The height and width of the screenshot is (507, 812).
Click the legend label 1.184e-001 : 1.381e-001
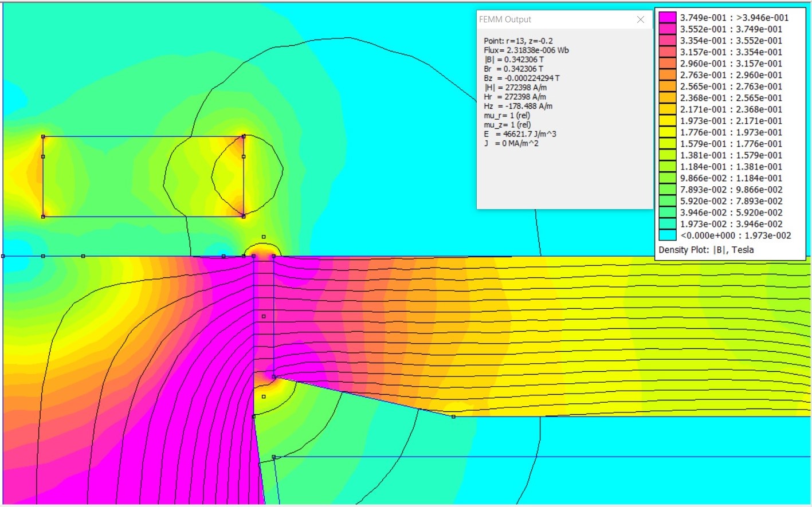coord(731,167)
